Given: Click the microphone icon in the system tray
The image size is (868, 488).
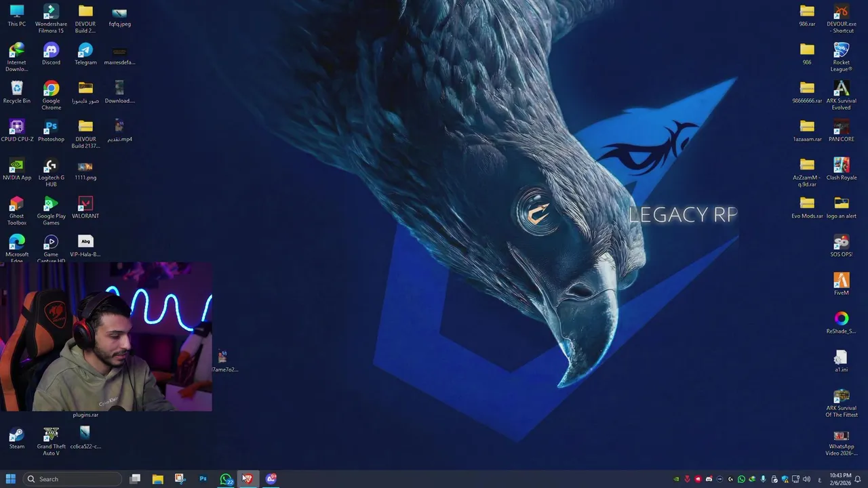Looking at the screenshot, I should tap(763, 479).
